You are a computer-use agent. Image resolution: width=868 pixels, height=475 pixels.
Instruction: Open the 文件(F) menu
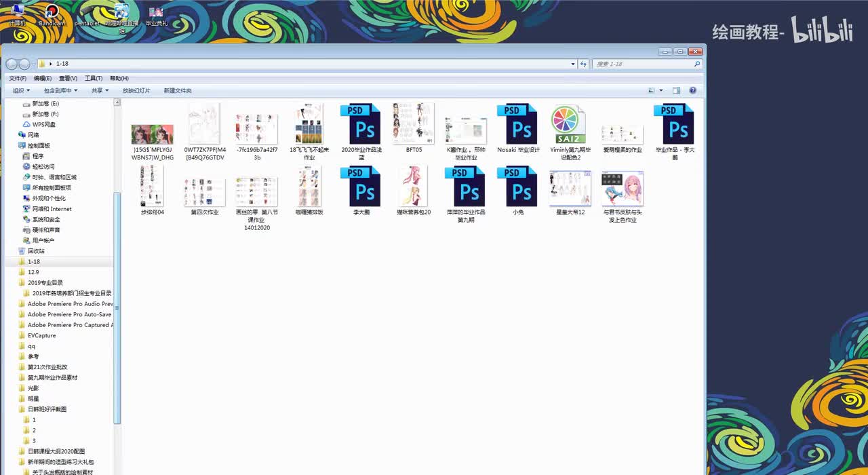click(18, 78)
